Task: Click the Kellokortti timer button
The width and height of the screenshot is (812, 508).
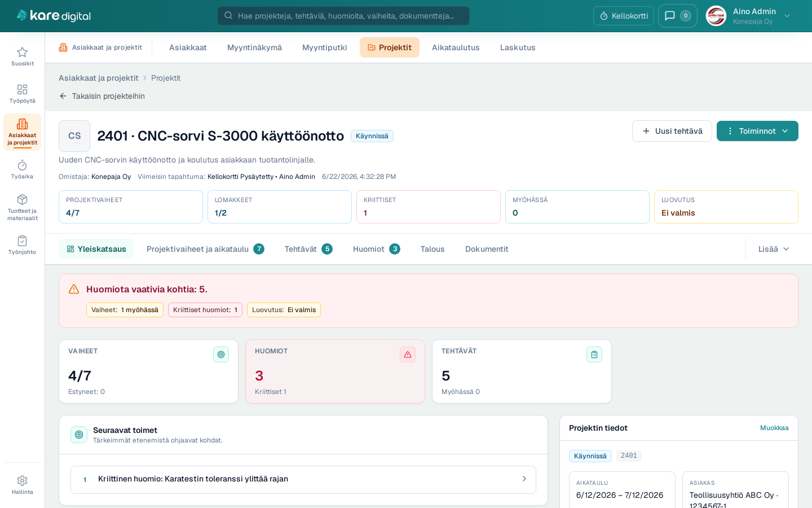Action: click(624, 16)
